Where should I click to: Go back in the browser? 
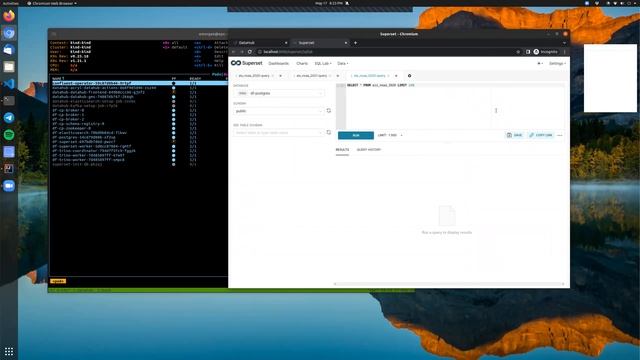click(x=234, y=52)
